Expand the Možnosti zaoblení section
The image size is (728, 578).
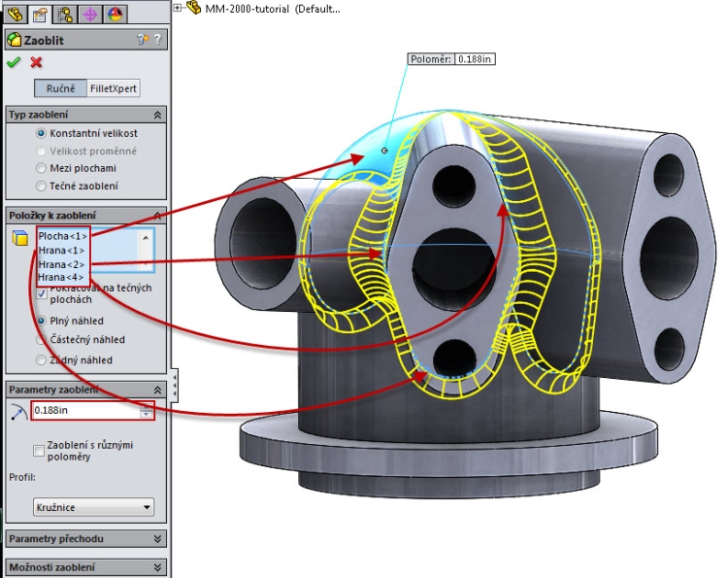pos(157,567)
